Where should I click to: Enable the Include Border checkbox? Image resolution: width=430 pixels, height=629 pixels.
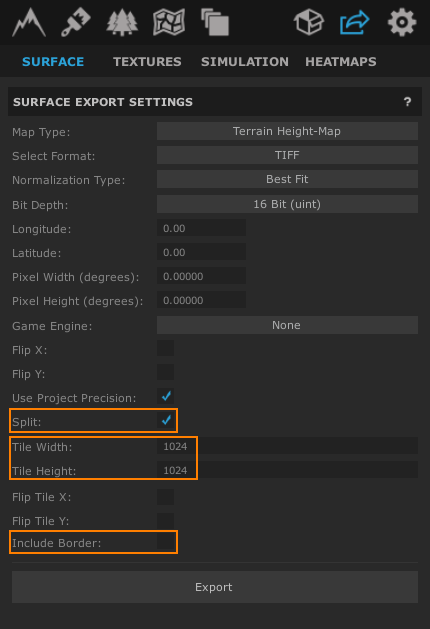point(166,542)
